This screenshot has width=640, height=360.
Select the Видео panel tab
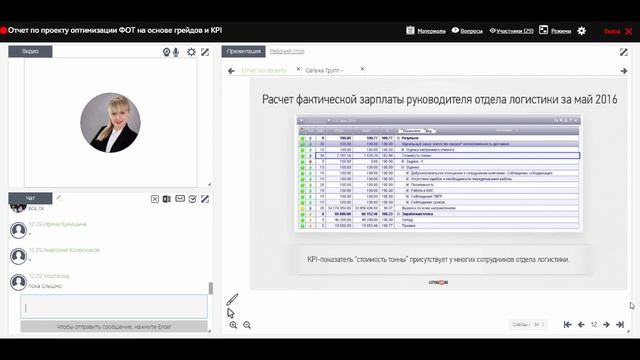click(x=30, y=51)
